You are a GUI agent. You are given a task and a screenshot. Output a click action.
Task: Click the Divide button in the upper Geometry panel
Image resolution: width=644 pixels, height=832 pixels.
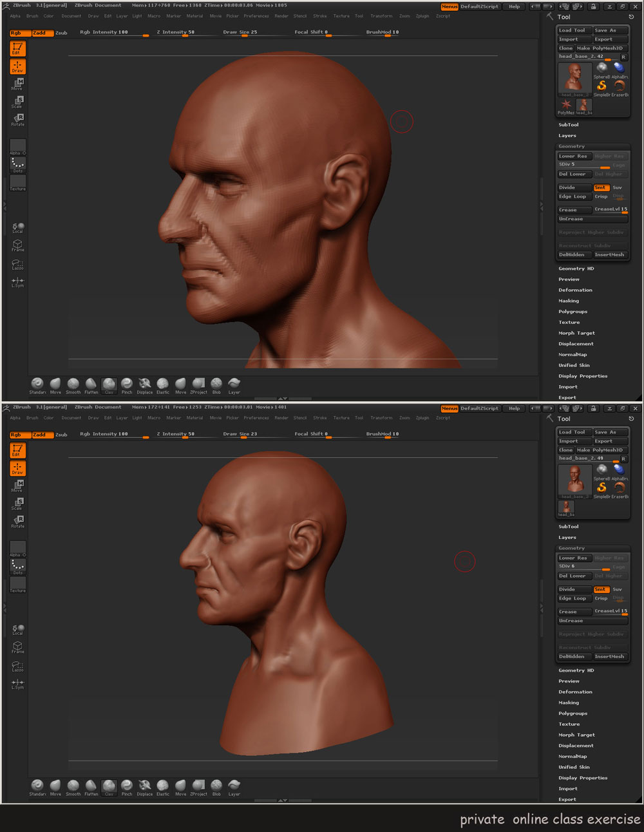tap(574, 187)
